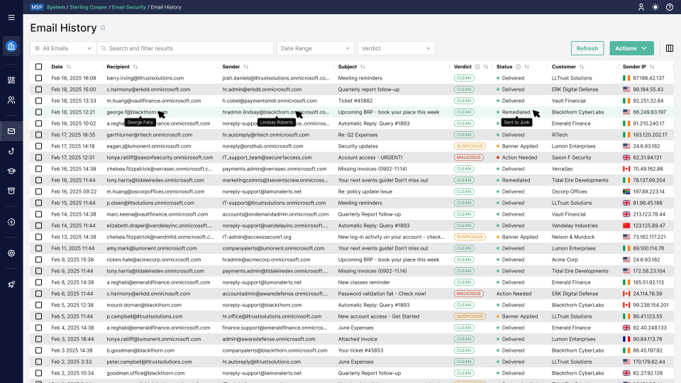Click the subject Your ticket #45853
This screenshot has width=681, height=383.
coord(360,350)
